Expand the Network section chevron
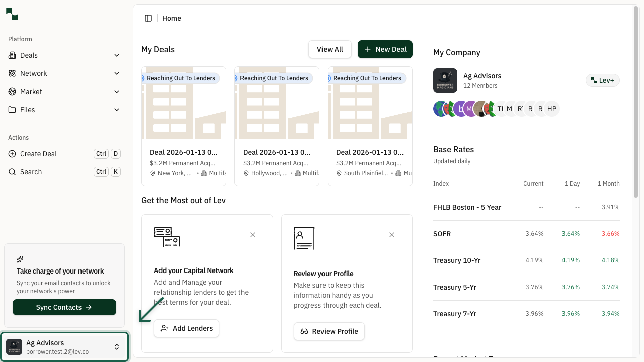This screenshot has width=644, height=362. (x=117, y=73)
